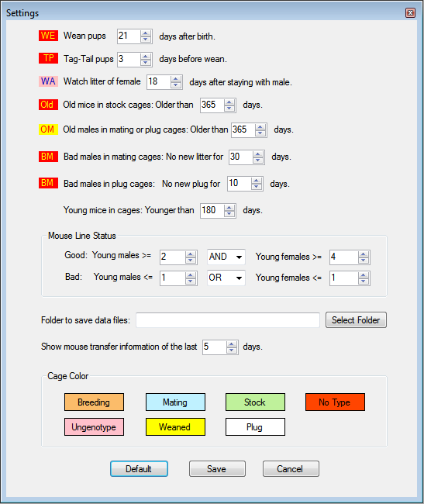Image resolution: width=424 pixels, height=504 pixels.
Task: Choose the Breeding cage color swatch
Action: click(94, 402)
